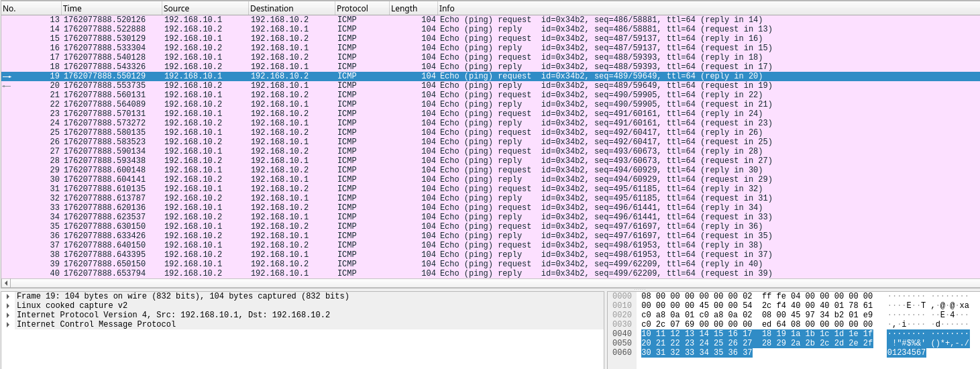Select packet number 13 in the list
The image size is (980, 369).
point(402,20)
